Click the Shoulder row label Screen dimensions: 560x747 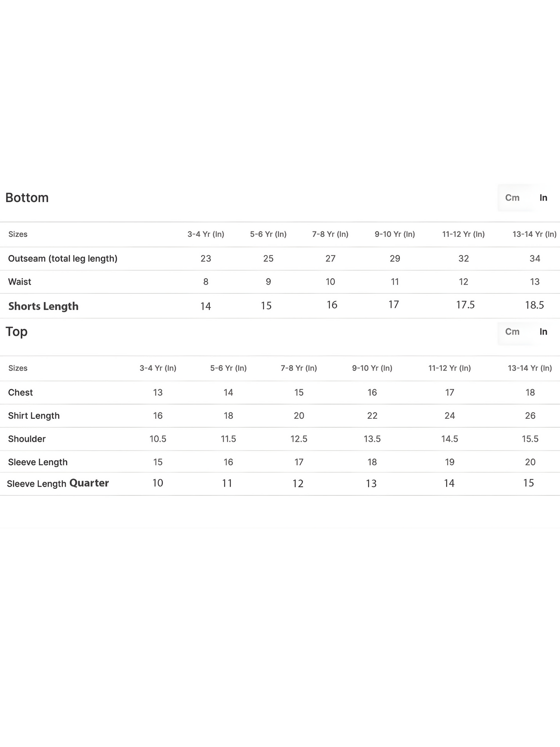point(27,439)
